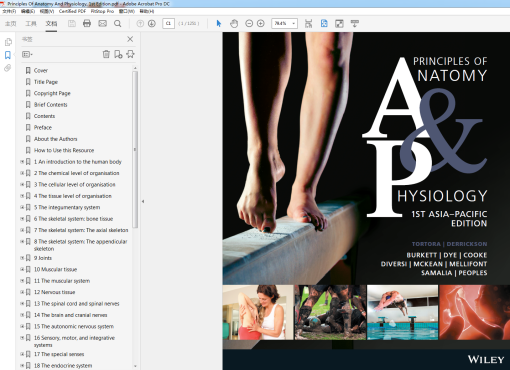Click the email envelope icon
This screenshot has width=510, height=370.
click(x=102, y=23)
